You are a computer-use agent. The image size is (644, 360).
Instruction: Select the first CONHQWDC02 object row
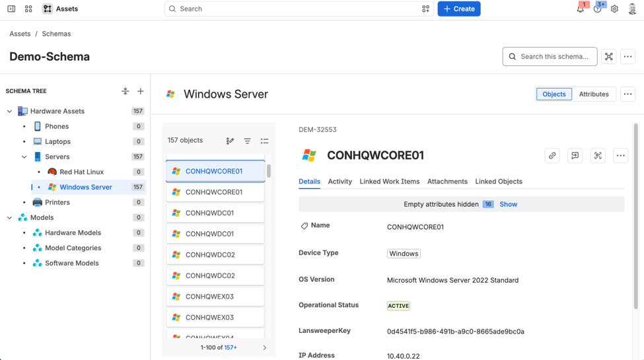coord(215,255)
